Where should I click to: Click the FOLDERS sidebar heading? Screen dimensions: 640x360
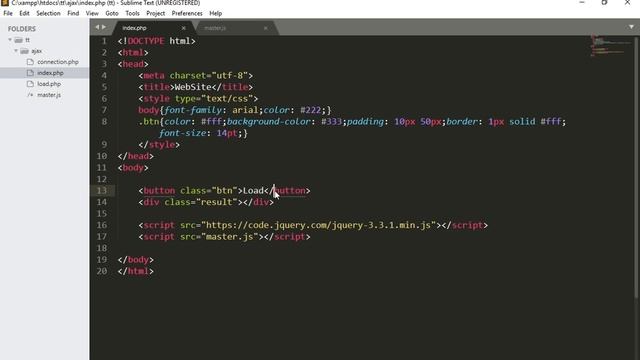coord(22,29)
